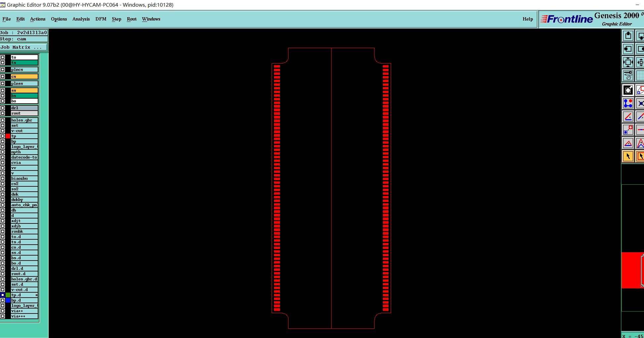Select the horizontal red-blue line tool
Image resolution: width=644 pixels, height=338 pixels.
coord(640,130)
